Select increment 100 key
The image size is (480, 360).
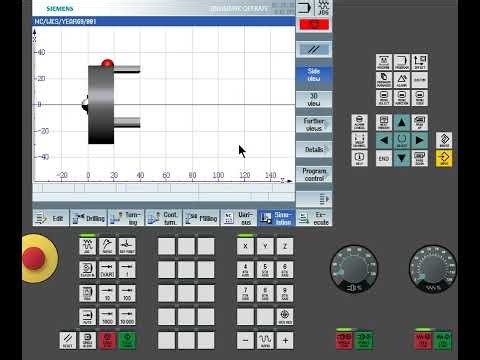[x=127, y=293]
